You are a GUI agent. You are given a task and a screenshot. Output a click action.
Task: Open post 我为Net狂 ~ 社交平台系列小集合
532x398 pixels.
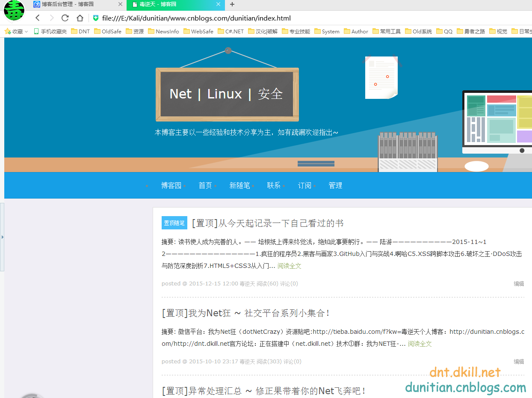click(246, 313)
